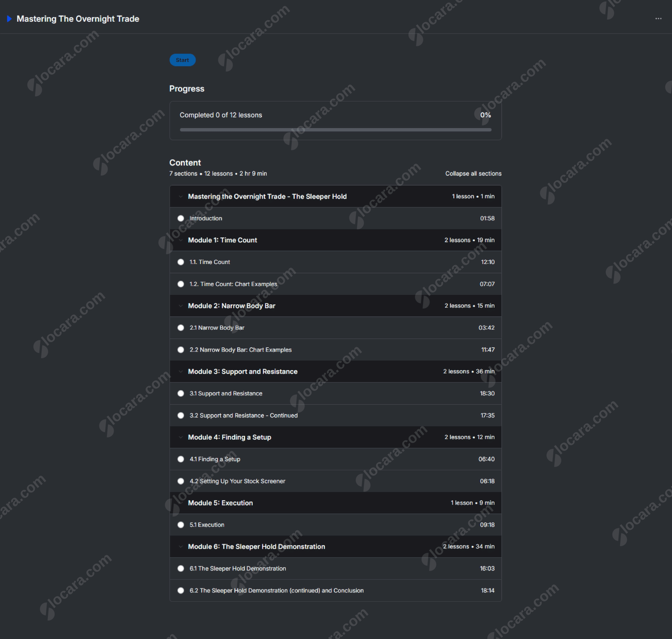This screenshot has height=639, width=672.
Task: Collapse Module 3: Support and Resistance section
Action: 181,372
